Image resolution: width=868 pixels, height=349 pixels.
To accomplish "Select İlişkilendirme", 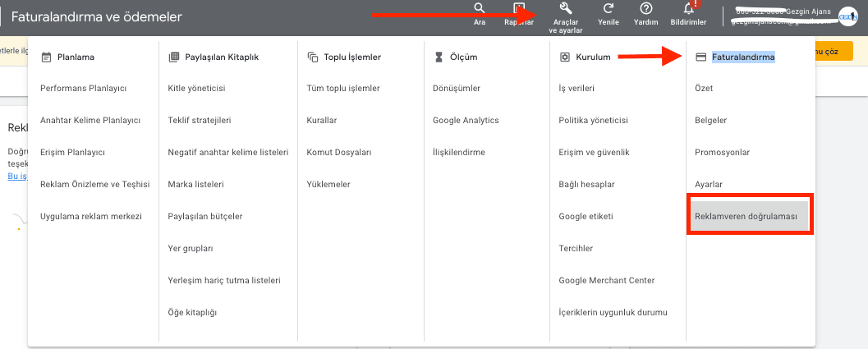I will [459, 152].
